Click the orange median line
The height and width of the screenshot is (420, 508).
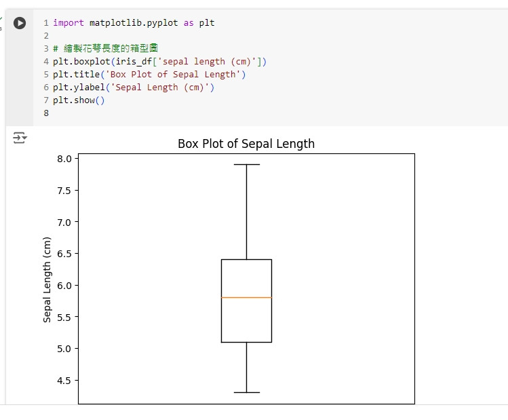[247, 297]
